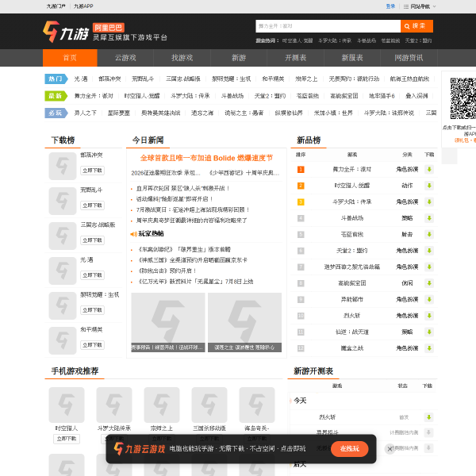
Task: Open 天堂2：盟约 in the 最新 row
Action: [270, 96]
